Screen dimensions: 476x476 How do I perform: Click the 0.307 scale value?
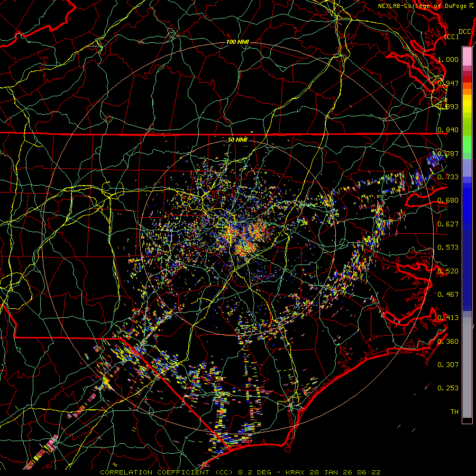click(x=448, y=364)
